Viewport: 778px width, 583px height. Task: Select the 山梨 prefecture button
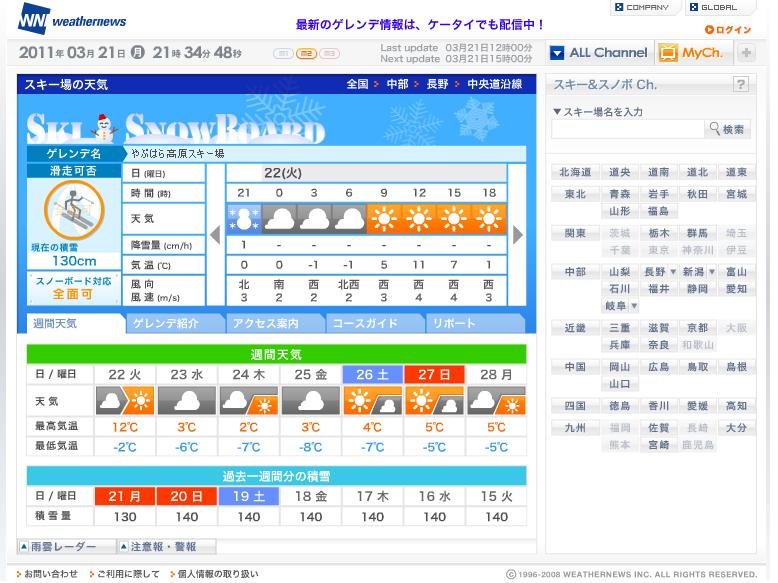pos(619,272)
